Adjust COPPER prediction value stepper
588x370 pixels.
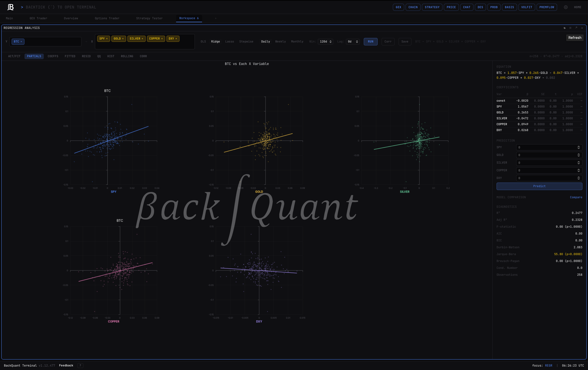click(579, 170)
